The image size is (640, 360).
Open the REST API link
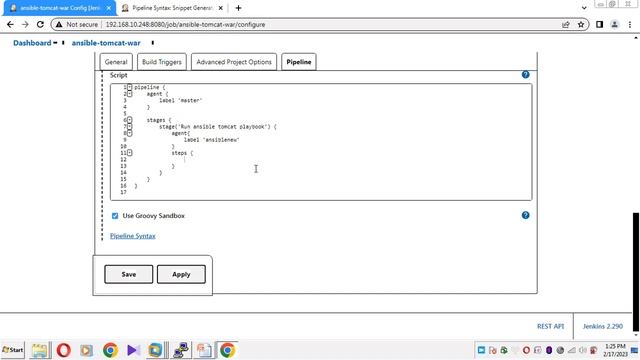tap(550, 326)
